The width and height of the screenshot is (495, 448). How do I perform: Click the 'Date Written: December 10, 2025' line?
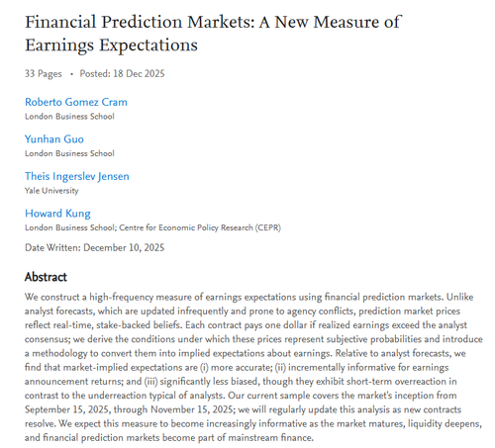tap(95, 247)
